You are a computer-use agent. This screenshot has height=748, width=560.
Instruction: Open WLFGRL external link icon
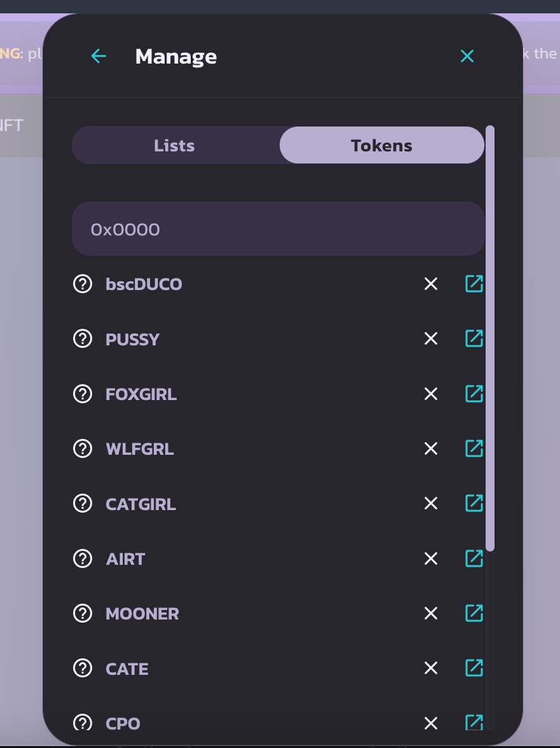[474, 448]
